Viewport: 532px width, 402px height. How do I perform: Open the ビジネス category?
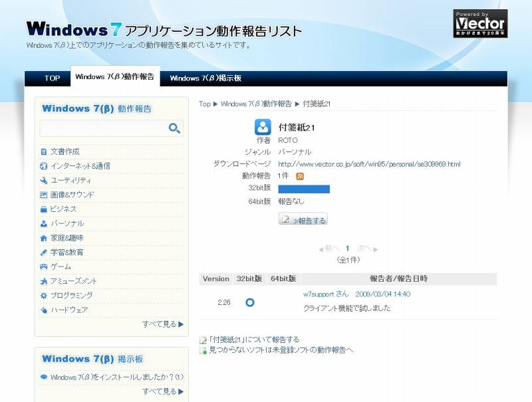pos(63,209)
